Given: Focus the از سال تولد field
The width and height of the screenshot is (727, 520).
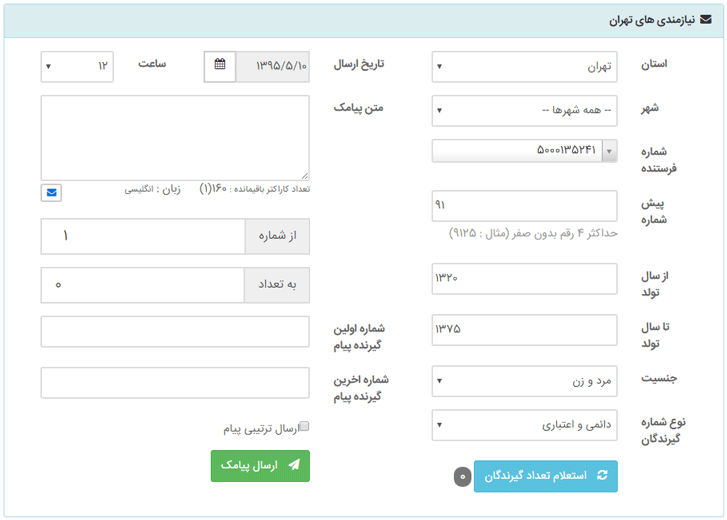Looking at the screenshot, I should pyautogui.click(x=524, y=279).
